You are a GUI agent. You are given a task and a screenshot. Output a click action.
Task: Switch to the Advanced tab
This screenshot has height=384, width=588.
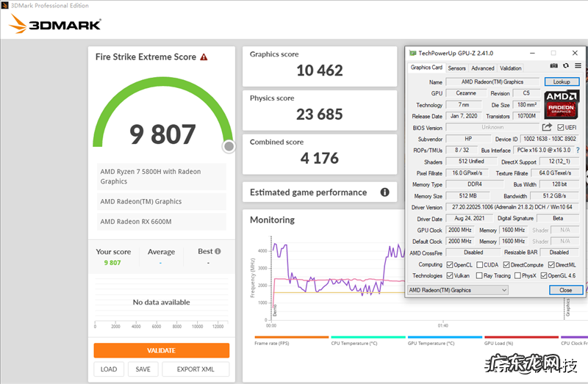pyautogui.click(x=482, y=68)
